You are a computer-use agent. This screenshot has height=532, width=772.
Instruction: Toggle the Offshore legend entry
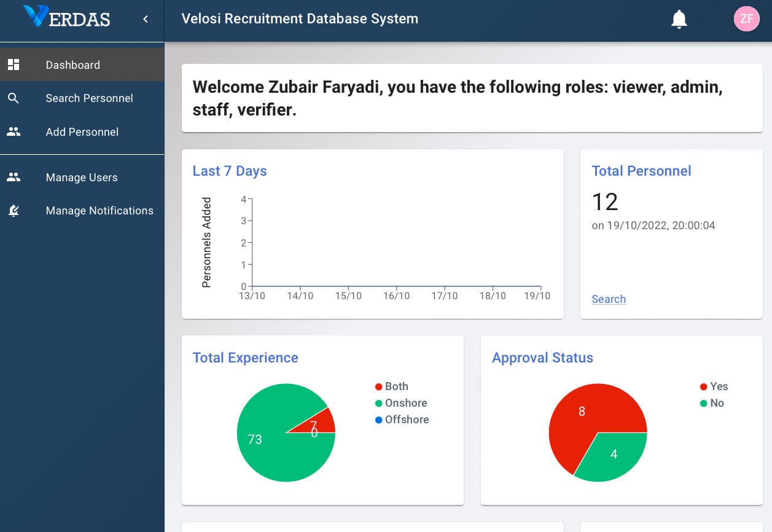(x=402, y=420)
